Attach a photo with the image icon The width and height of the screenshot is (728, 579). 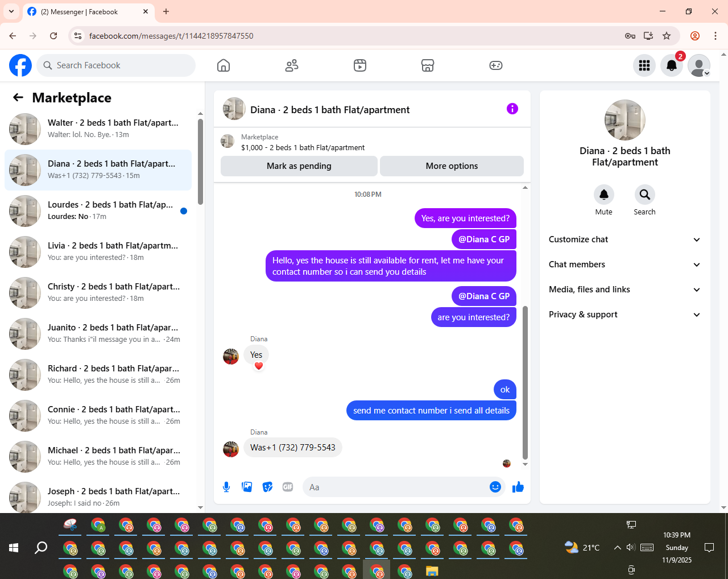(x=247, y=487)
